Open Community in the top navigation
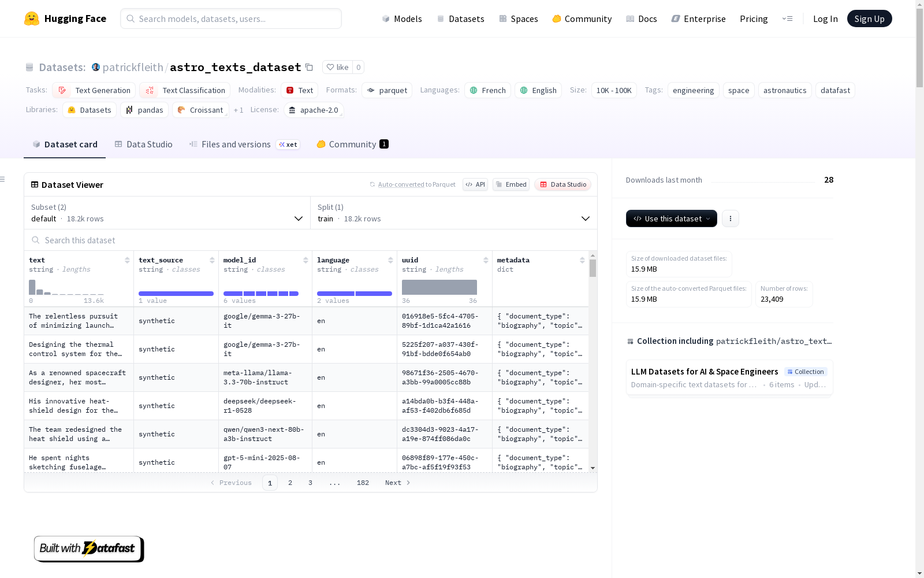 tap(582, 18)
